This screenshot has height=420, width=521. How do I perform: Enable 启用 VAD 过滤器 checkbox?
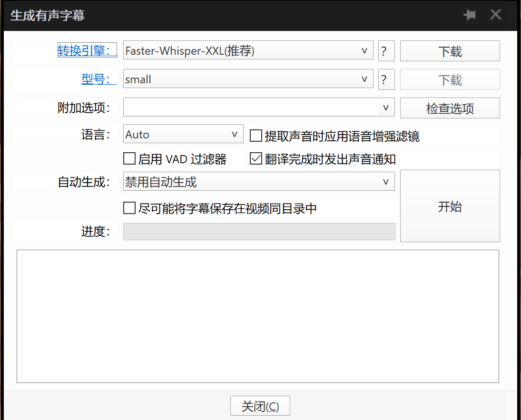tap(129, 158)
